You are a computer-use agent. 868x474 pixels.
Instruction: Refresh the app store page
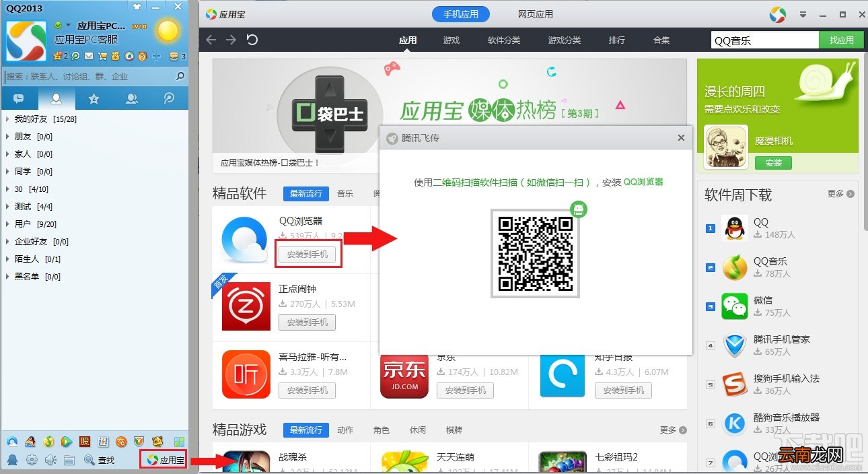(x=252, y=40)
